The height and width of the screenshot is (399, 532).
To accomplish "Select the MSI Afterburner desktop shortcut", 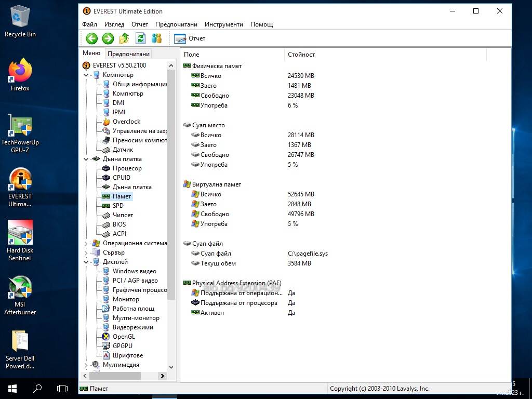I will [x=20, y=295].
